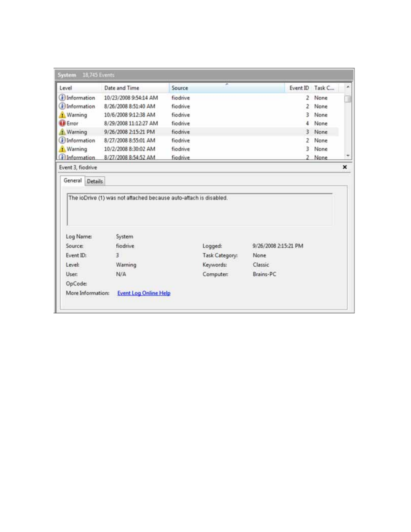Click Log Name value System
The height and width of the screenshot is (532, 411).
click(125, 236)
